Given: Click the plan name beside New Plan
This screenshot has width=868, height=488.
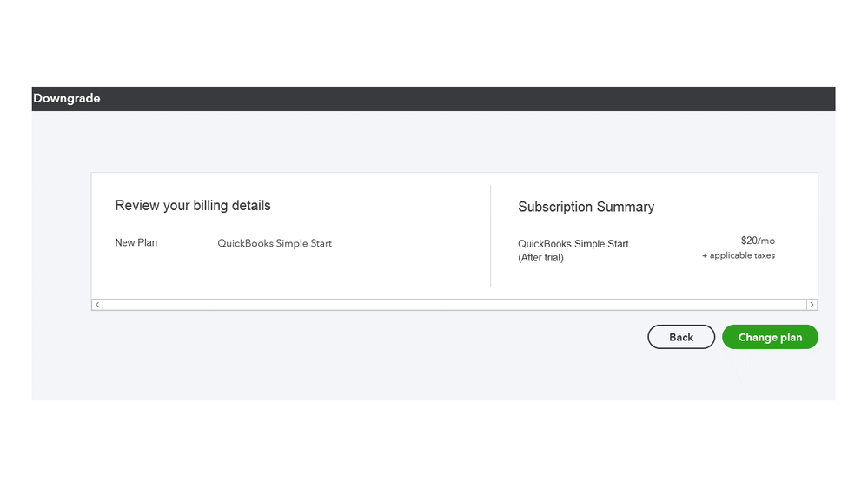Looking at the screenshot, I should click(x=275, y=243).
